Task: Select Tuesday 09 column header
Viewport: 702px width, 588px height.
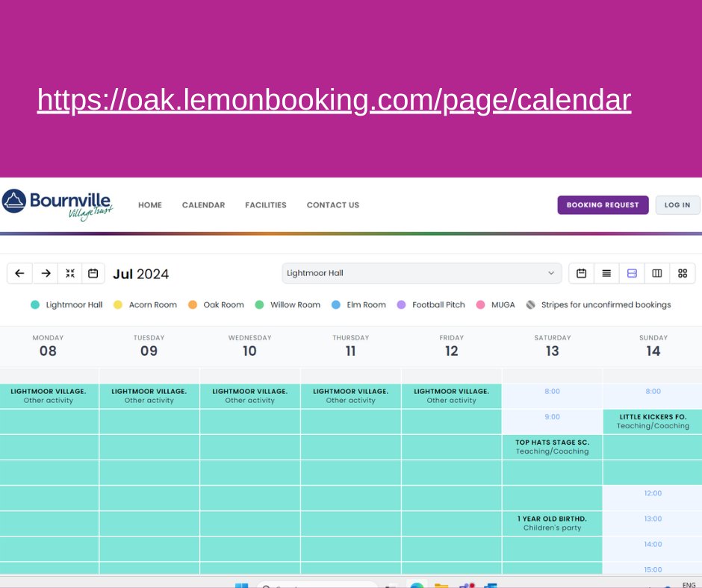Action: click(149, 346)
